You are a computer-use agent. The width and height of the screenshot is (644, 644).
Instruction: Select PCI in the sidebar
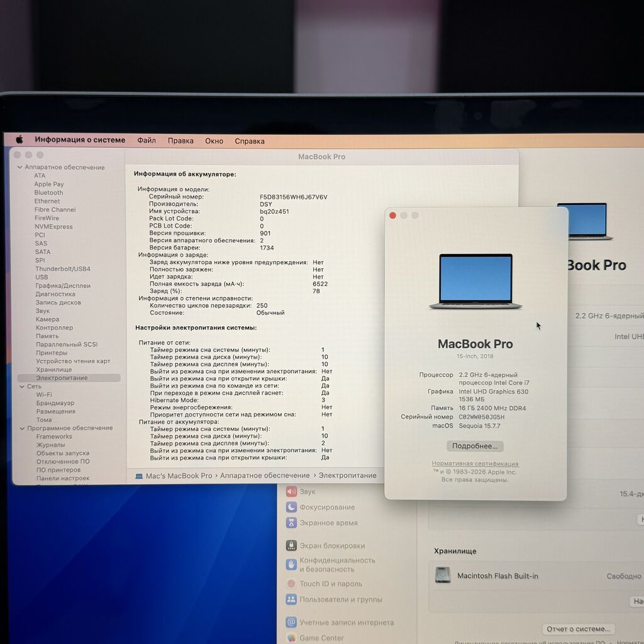pyautogui.click(x=40, y=235)
